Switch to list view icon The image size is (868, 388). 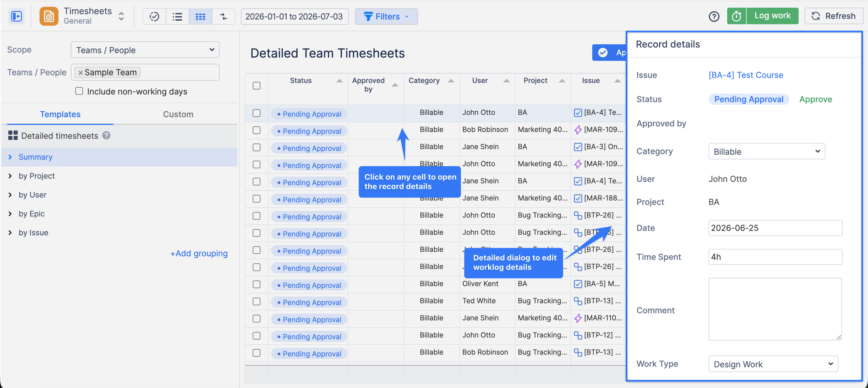tap(177, 17)
